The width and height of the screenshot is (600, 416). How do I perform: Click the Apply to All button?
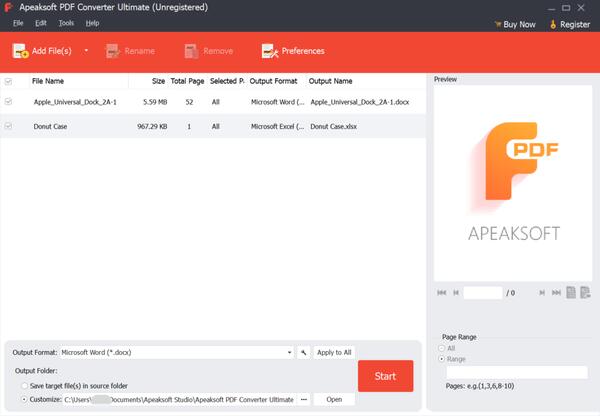click(333, 352)
